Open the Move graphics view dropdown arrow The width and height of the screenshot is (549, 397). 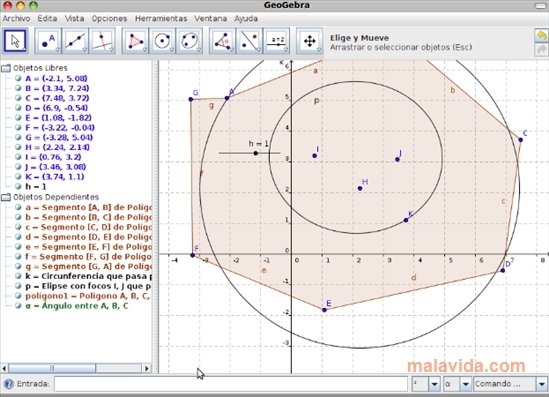tap(319, 50)
